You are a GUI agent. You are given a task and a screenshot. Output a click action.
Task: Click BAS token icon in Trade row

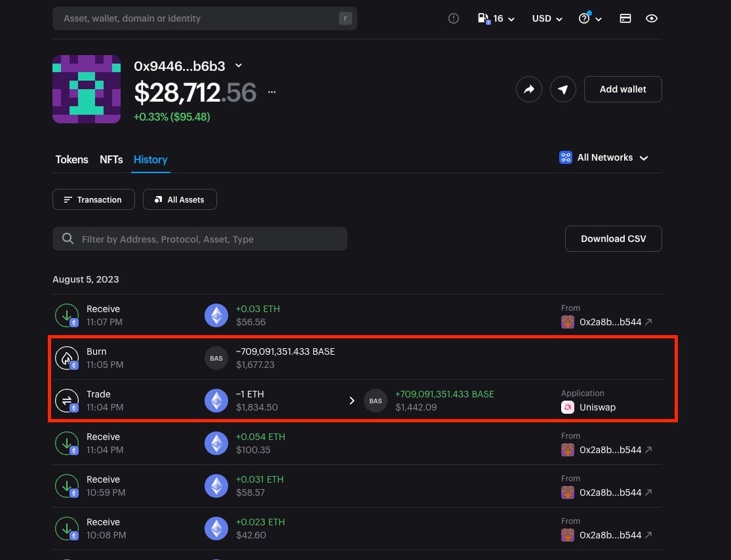click(376, 401)
